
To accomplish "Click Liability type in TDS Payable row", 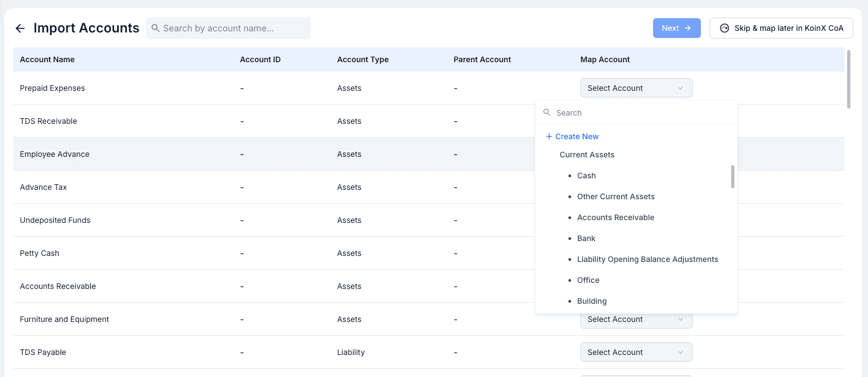I will [351, 352].
